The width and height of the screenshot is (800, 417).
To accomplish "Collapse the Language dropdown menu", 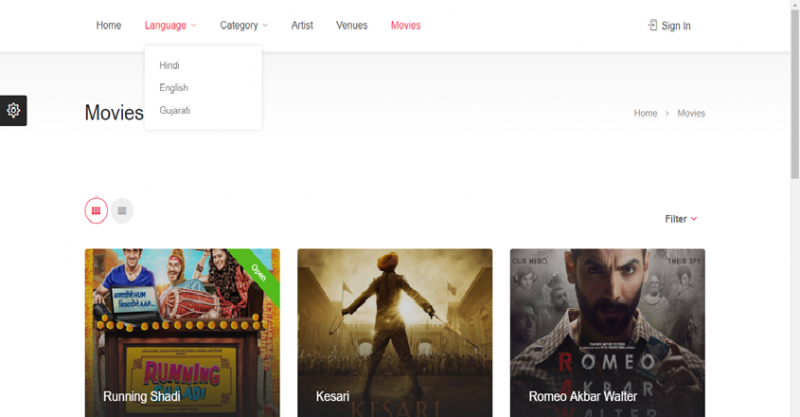I will (x=170, y=26).
